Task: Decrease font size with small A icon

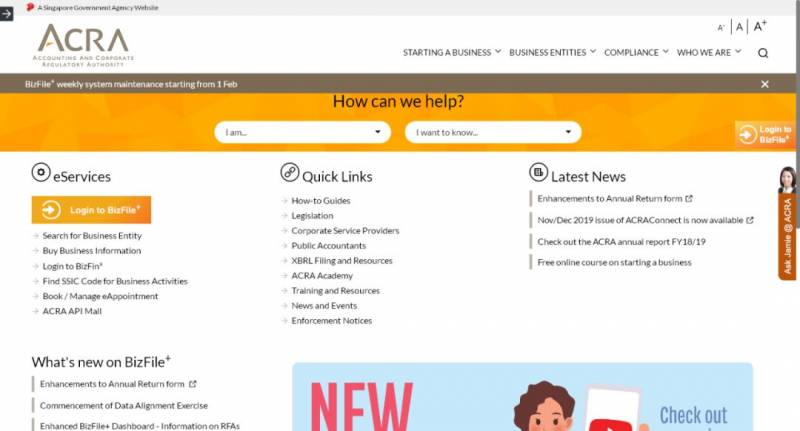Action: [x=721, y=28]
